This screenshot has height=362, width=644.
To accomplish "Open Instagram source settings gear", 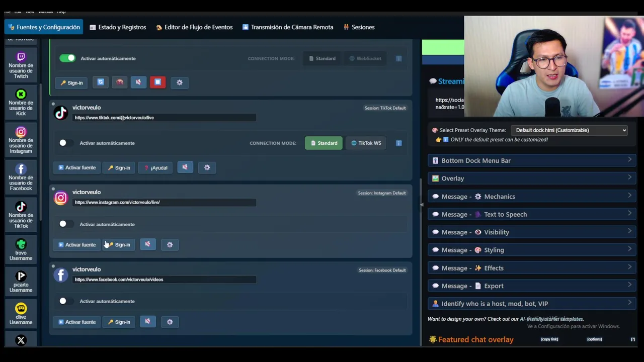I will click(170, 245).
